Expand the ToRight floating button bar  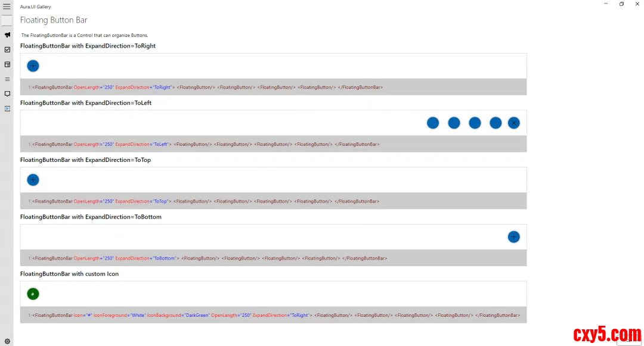[33, 66]
